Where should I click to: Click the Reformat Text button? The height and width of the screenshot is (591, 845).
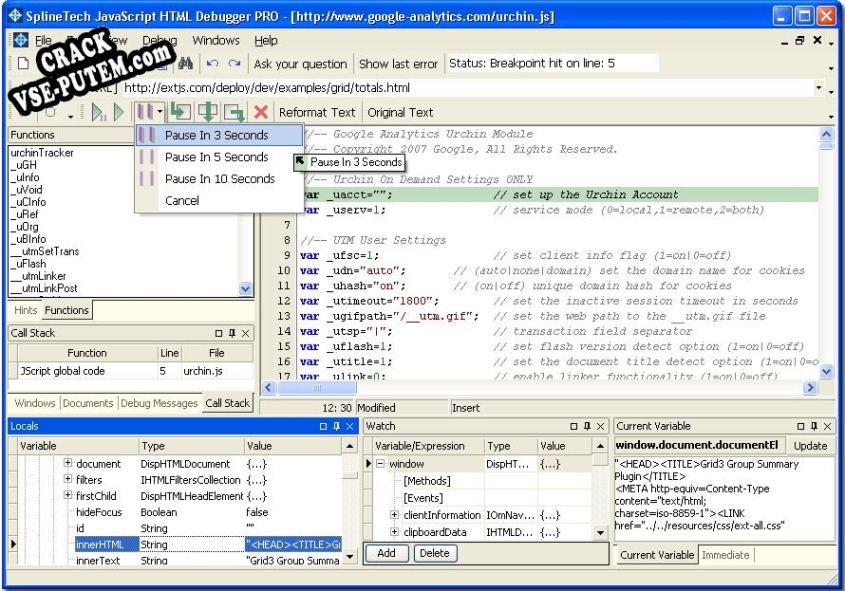(x=316, y=112)
